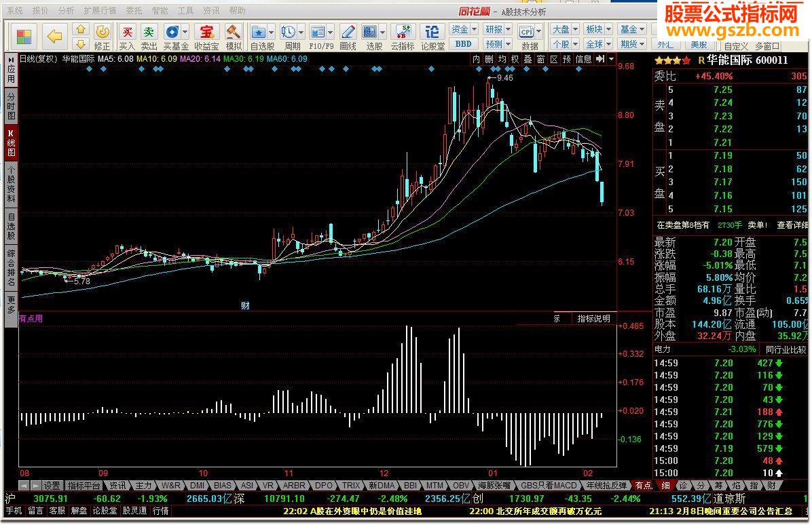Click the star rating beside 华能国际
The width and height of the screenshot is (812, 525).
coord(672,60)
